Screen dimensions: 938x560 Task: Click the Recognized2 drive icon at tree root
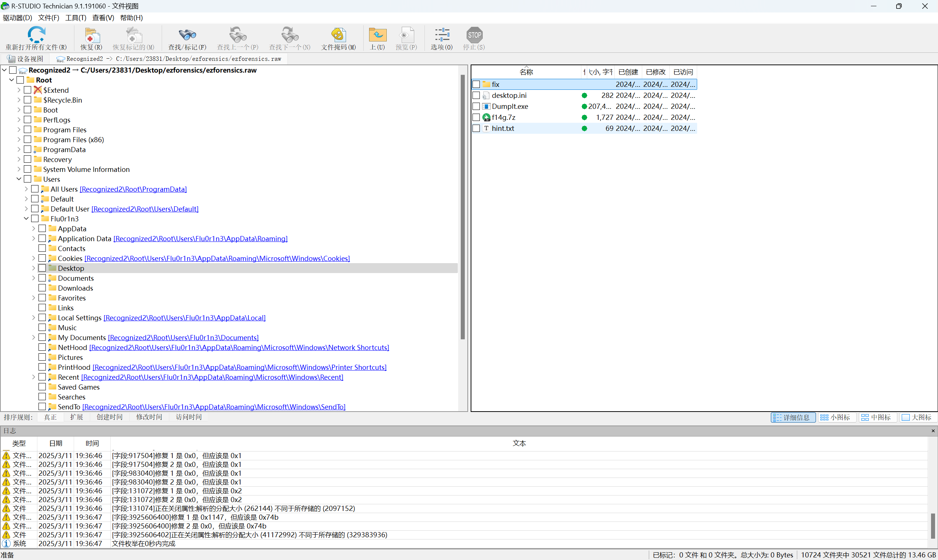point(23,70)
